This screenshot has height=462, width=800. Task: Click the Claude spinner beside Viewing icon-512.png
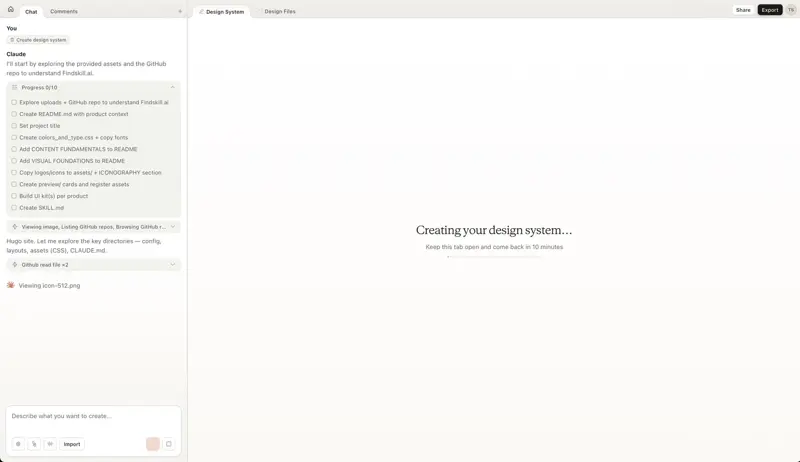tap(11, 285)
